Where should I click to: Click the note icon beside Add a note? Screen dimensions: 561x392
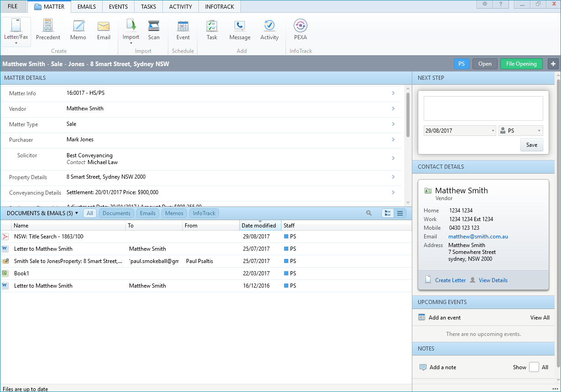click(x=423, y=367)
